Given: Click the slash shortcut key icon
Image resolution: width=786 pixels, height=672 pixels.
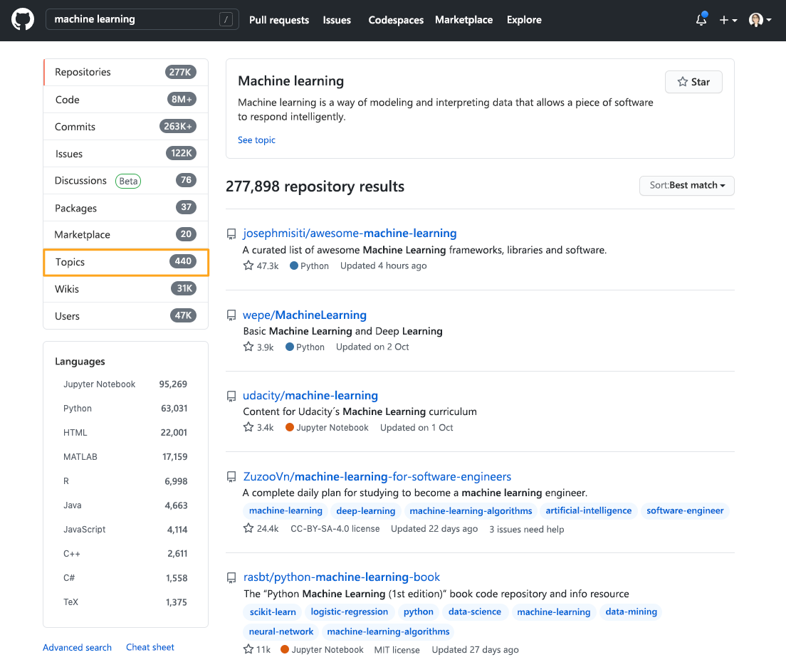Looking at the screenshot, I should pos(226,19).
